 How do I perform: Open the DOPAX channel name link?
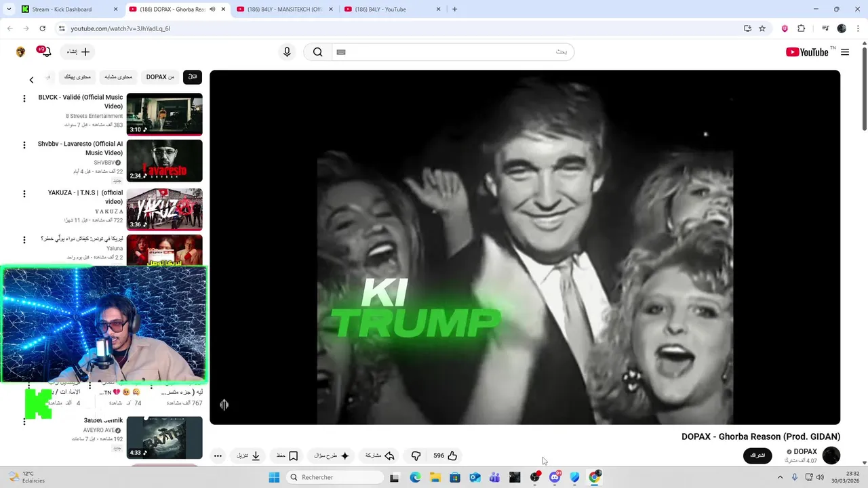805,451
